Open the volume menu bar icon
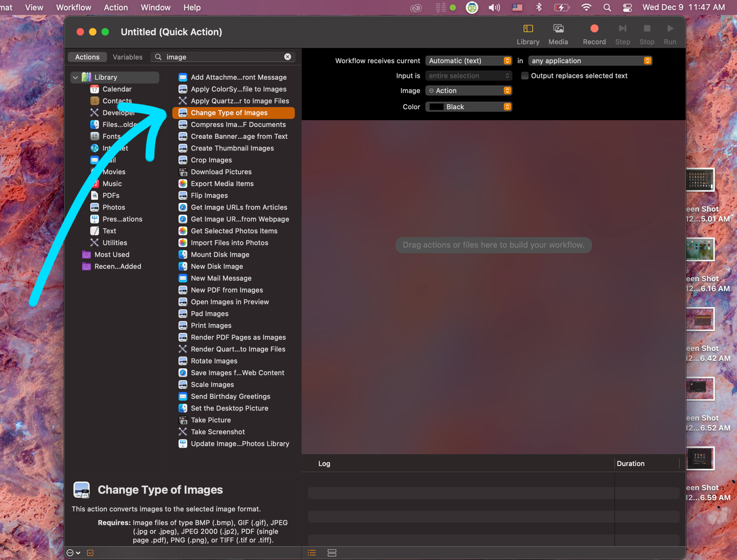Image resolution: width=737 pixels, height=560 pixels. [494, 7]
